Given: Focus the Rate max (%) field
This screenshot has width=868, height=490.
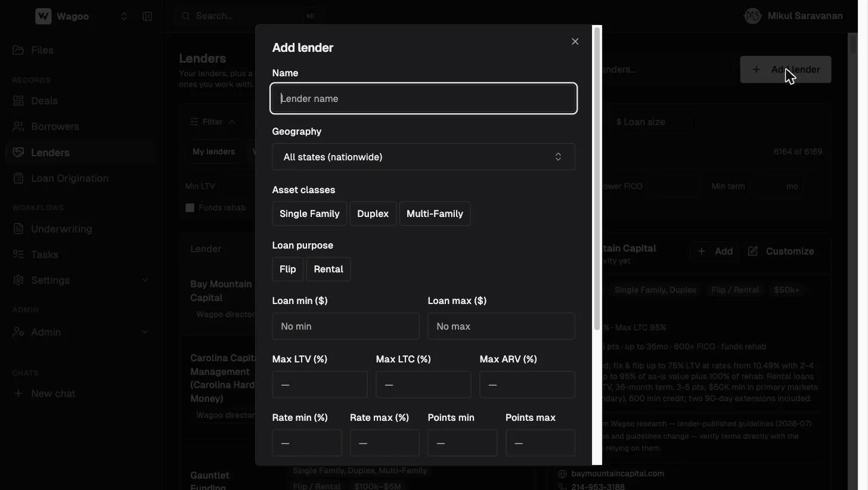Looking at the screenshot, I should coord(385,443).
